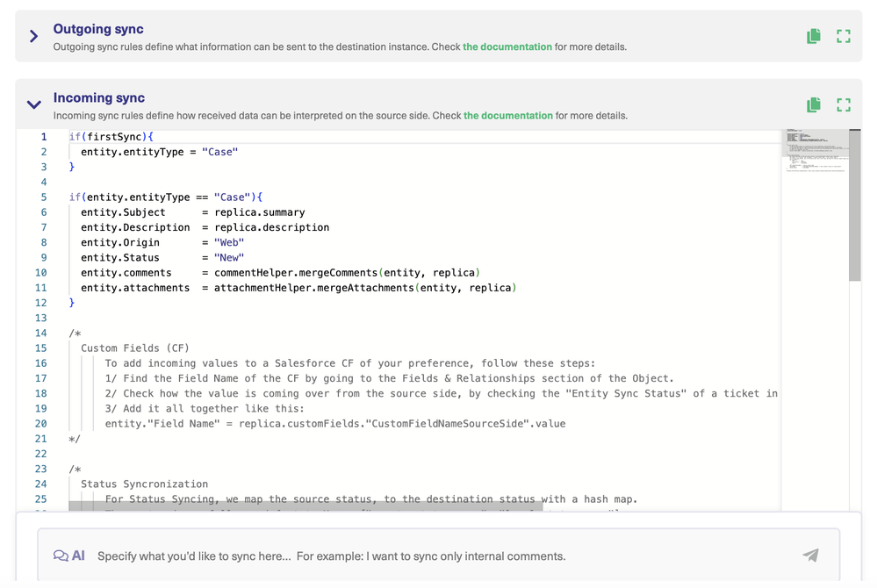Click the code minimap preview
Viewport: 877px width, 588px height.
click(x=815, y=151)
